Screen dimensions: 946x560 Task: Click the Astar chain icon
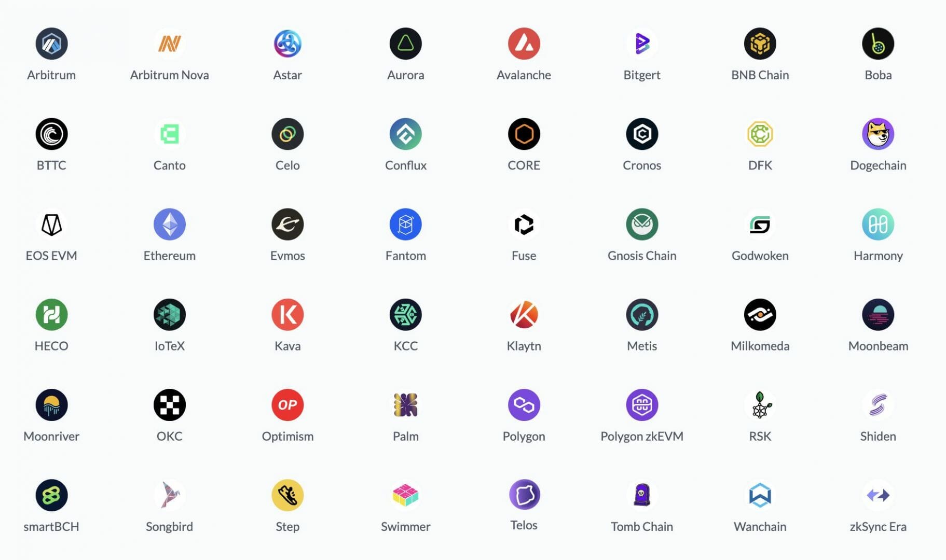pos(287,44)
